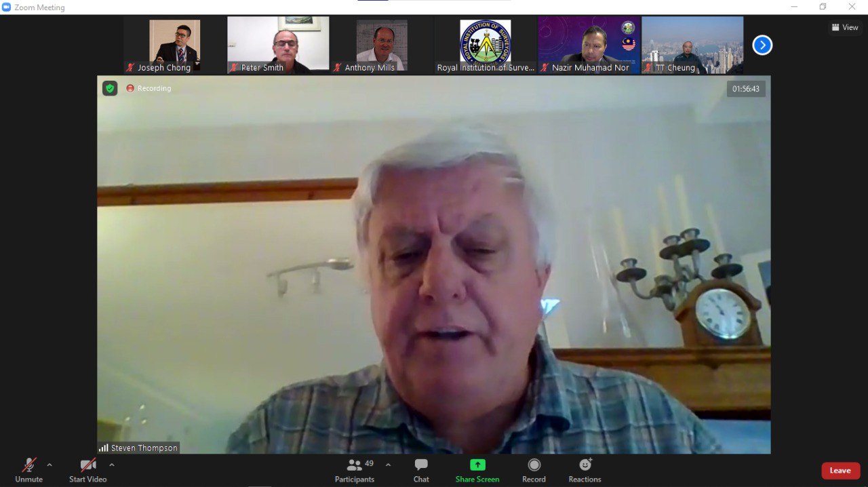This screenshot has height=487, width=868.
Task: Show next participants with blue arrow
Action: [x=762, y=45]
